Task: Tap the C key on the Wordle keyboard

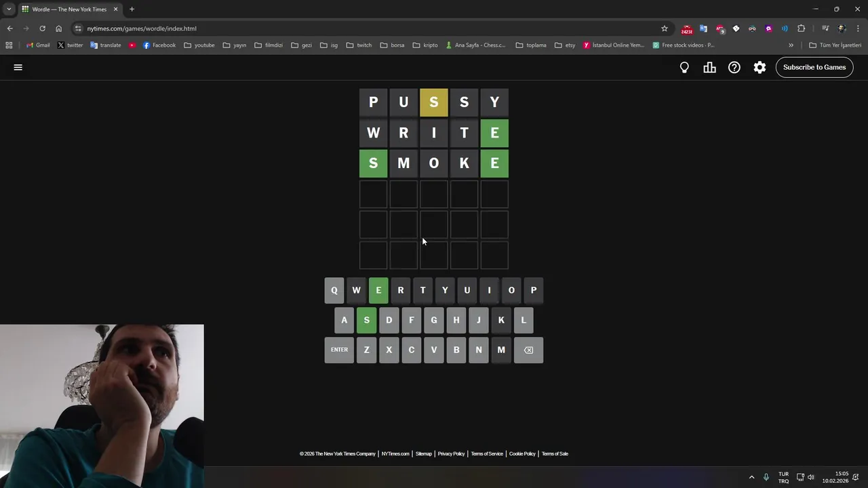Action: (x=412, y=350)
